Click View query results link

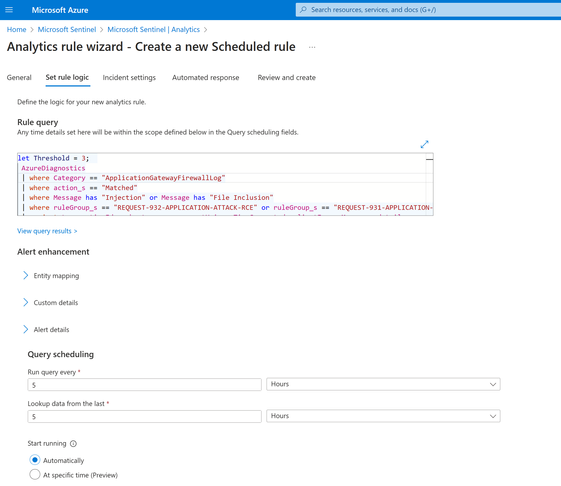pos(47,231)
